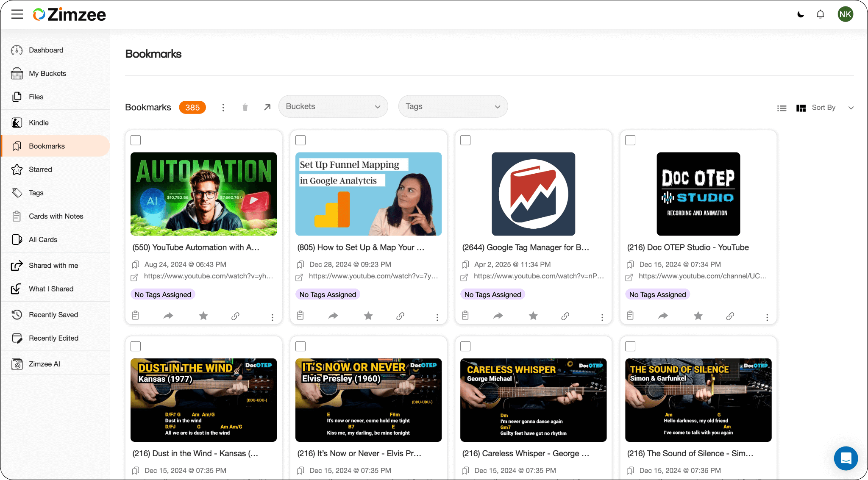Open Files in sidebar

tap(56, 97)
